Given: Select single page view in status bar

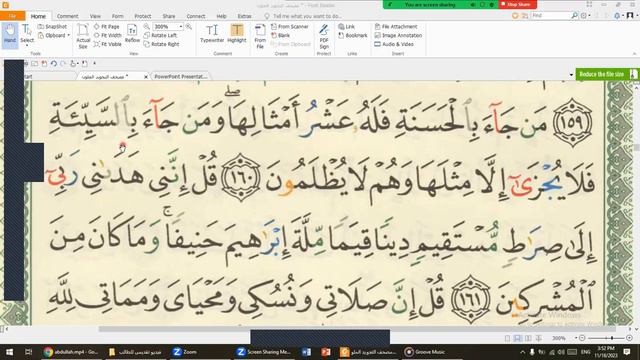Looking at the screenshot, I should [507, 338].
